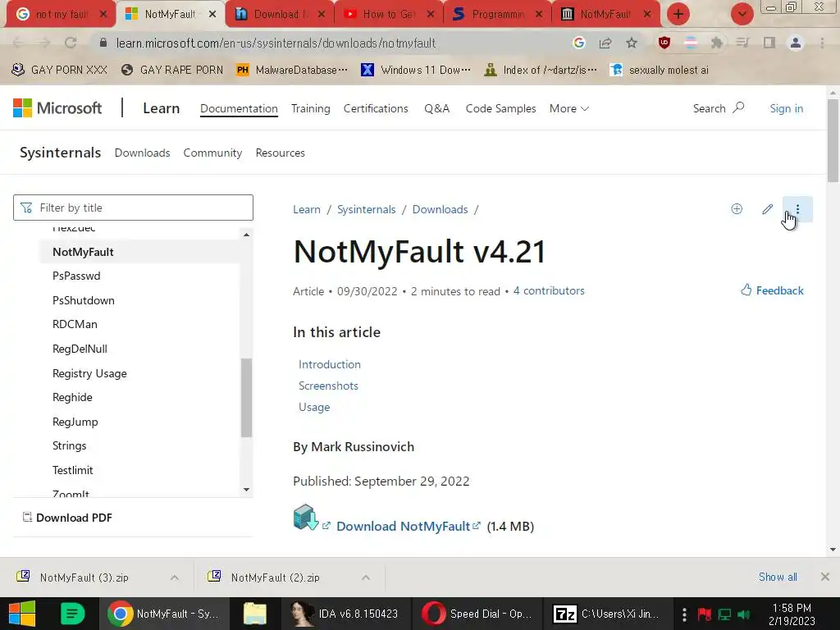The width and height of the screenshot is (840, 630).
Task: Select RDCMan in the sidebar list
Action: click(75, 325)
